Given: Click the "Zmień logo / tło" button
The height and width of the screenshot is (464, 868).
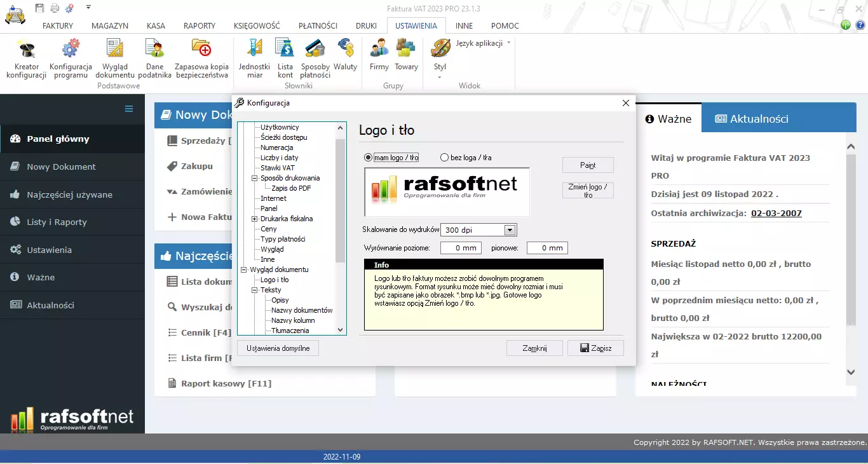Looking at the screenshot, I should [x=588, y=191].
